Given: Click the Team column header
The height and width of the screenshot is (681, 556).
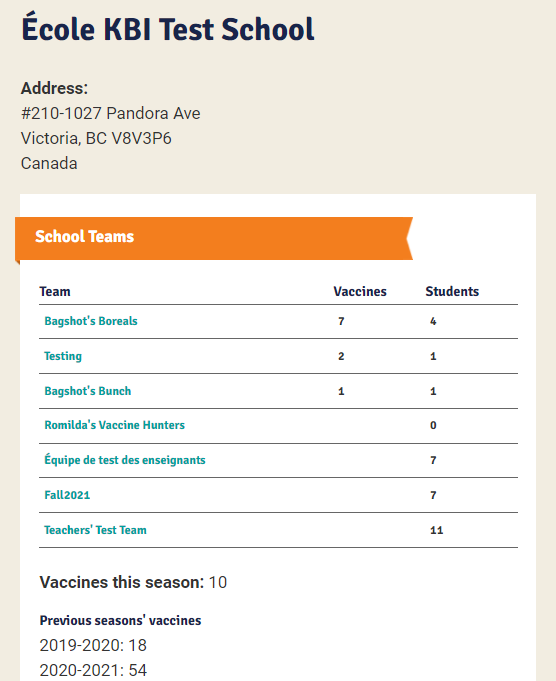Looking at the screenshot, I should tap(55, 291).
